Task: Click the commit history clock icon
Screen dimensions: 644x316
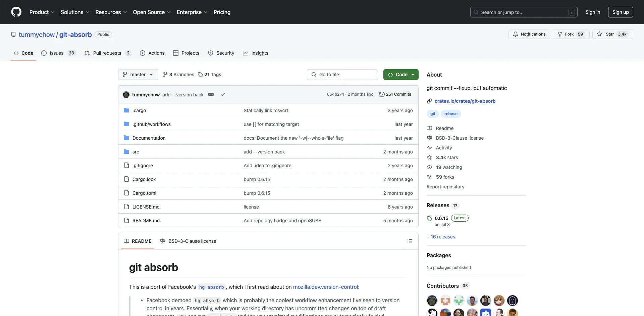Action: (x=382, y=94)
